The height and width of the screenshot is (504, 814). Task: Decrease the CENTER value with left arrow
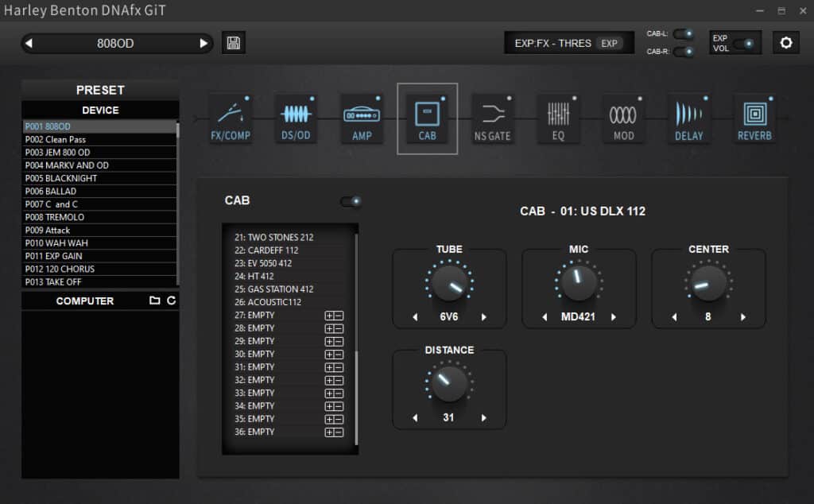coord(674,317)
